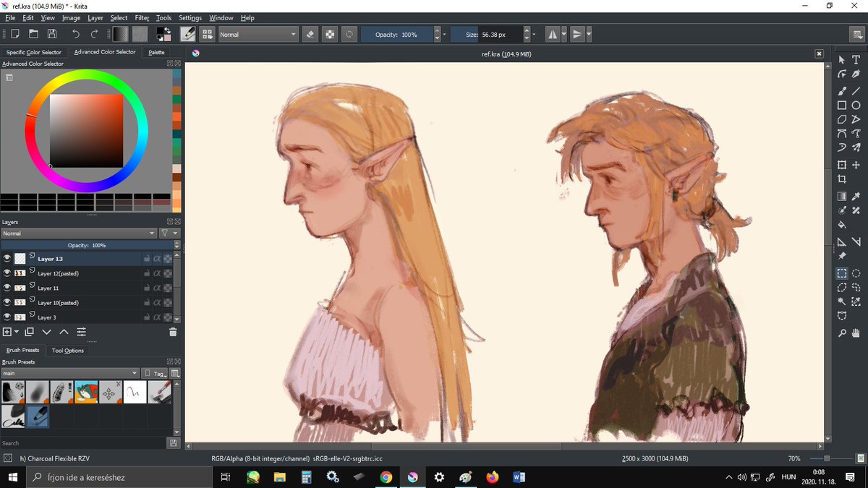Undo the last action

(x=75, y=34)
